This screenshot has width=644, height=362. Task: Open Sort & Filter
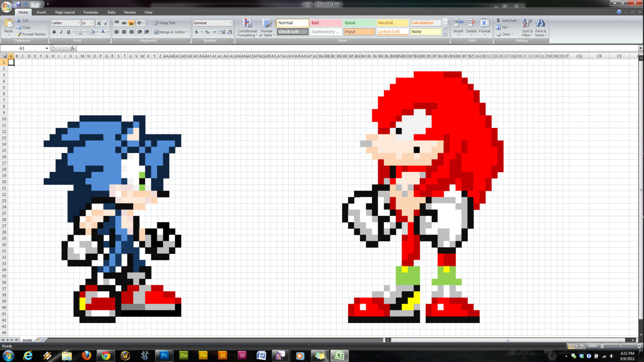(x=526, y=27)
